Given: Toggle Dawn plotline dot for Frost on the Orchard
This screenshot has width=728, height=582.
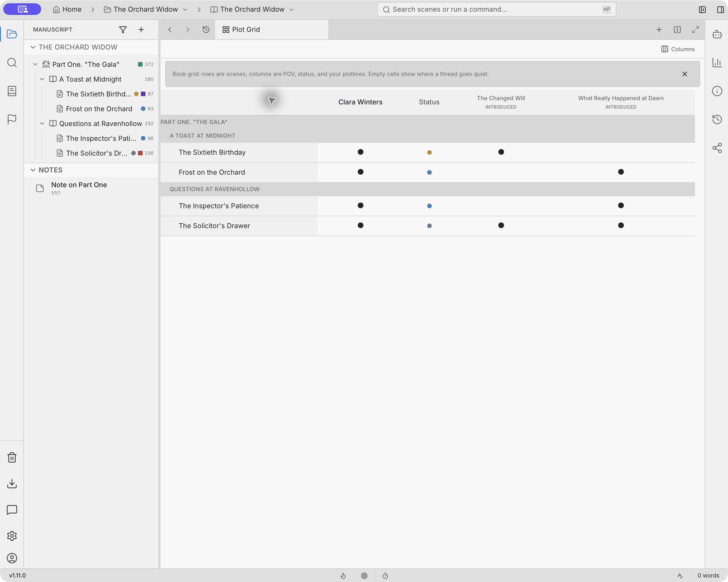Looking at the screenshot, I should point(621,172).
